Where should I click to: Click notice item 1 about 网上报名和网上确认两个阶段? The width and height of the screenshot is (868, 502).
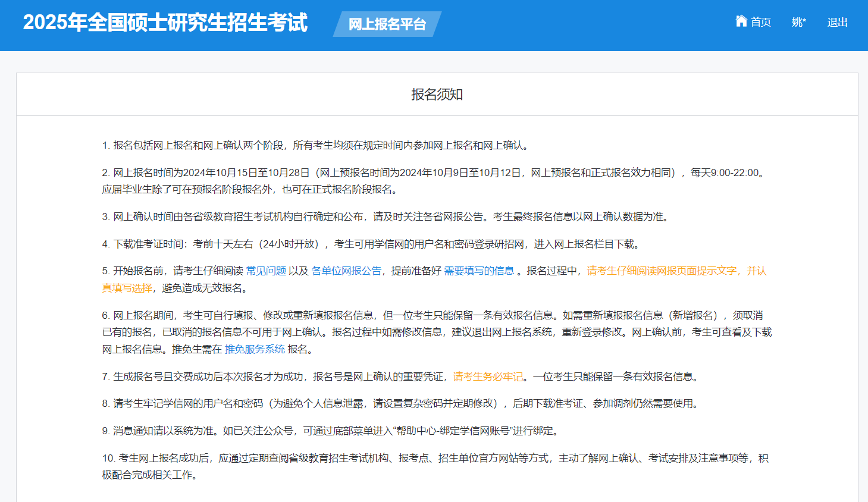[x=315, y=145]
